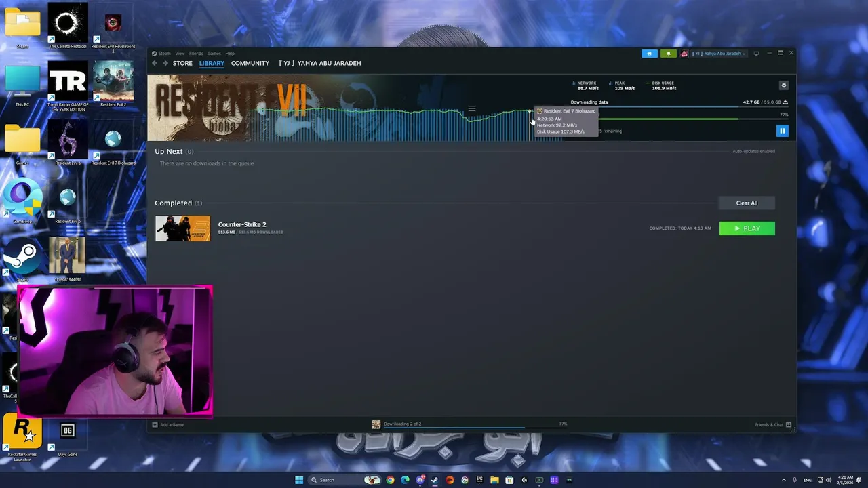The height and width of the screenshot is (488, 868).
Task: Select the Resident Evil 6 desktop shortcut
Action: tap(67, 143)
